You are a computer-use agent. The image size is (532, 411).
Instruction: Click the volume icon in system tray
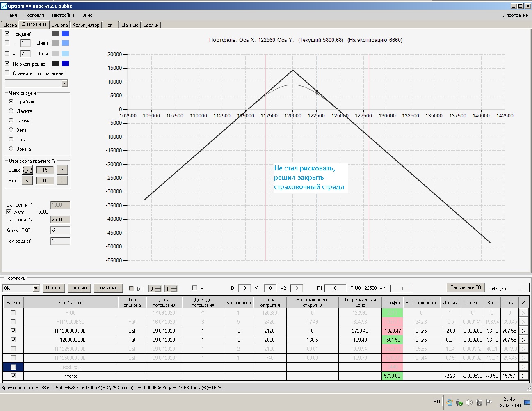(469, 402)
